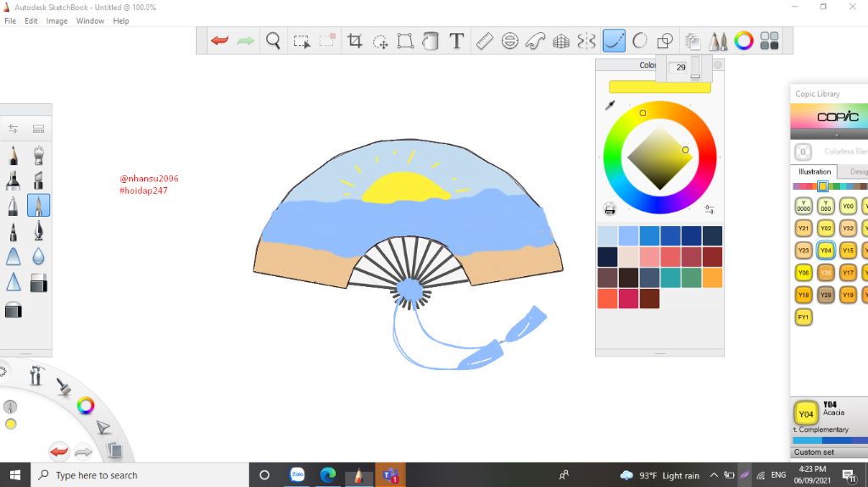
Task: Toggle the Color Editor wheel in toolbar
Action: 743,41
